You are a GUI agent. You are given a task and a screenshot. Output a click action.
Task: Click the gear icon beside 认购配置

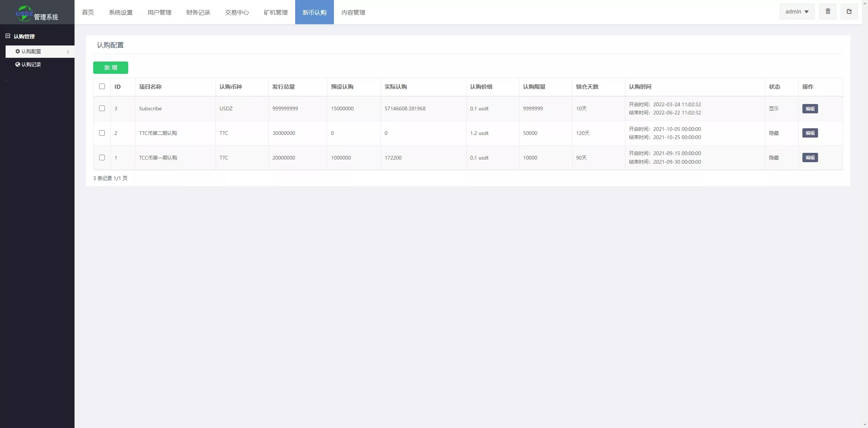tap(18, 51)
